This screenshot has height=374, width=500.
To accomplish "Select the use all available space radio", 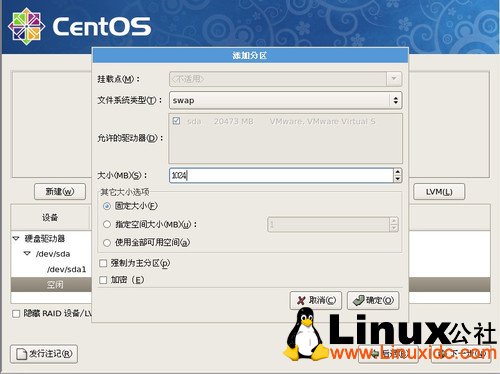I will pyautogui.click(x=107, y=243).
